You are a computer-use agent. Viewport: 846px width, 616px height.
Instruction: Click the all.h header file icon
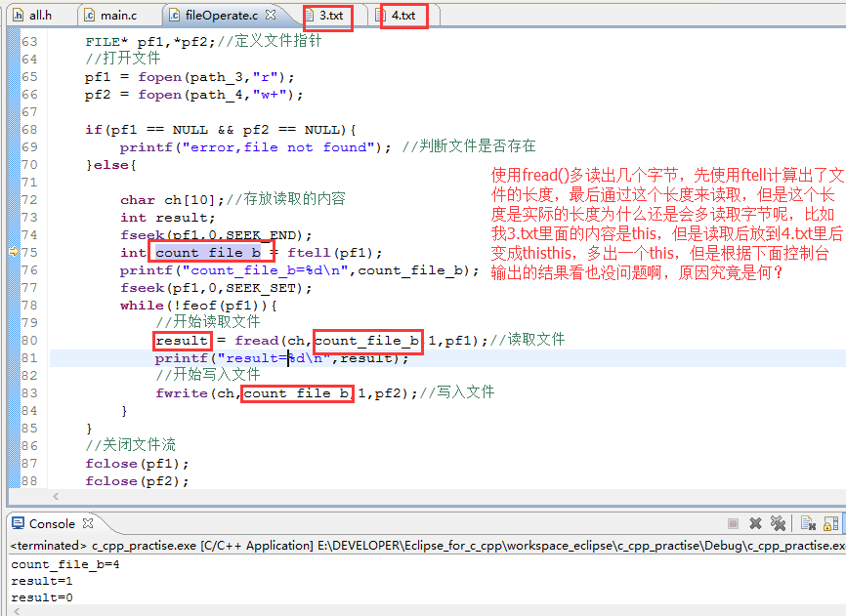[x=18, y=15]
